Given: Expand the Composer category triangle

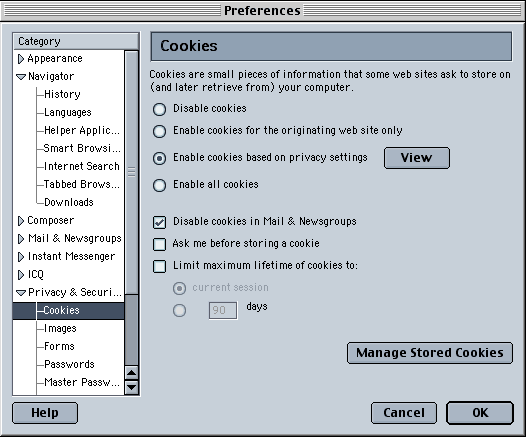Looking at the screenshot, I should point(21,221).
